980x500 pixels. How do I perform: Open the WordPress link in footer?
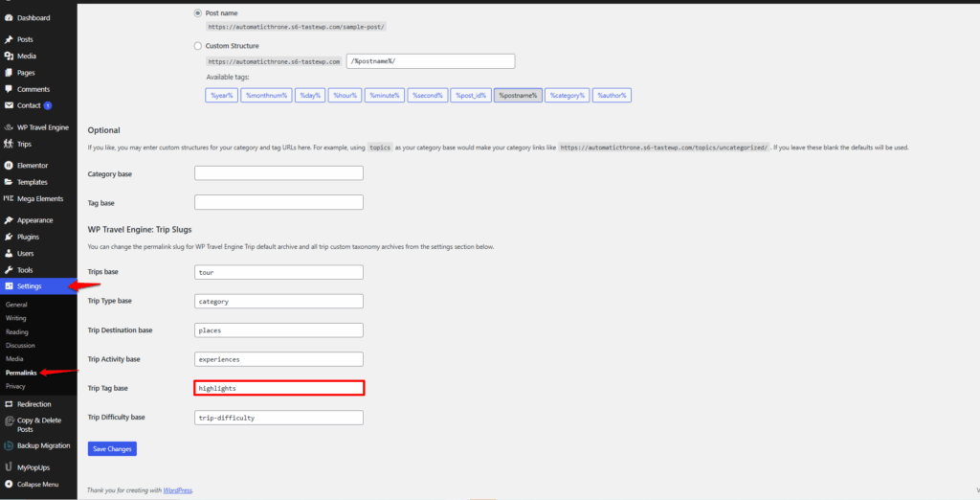pyautogui.click(x=177, y=490)
